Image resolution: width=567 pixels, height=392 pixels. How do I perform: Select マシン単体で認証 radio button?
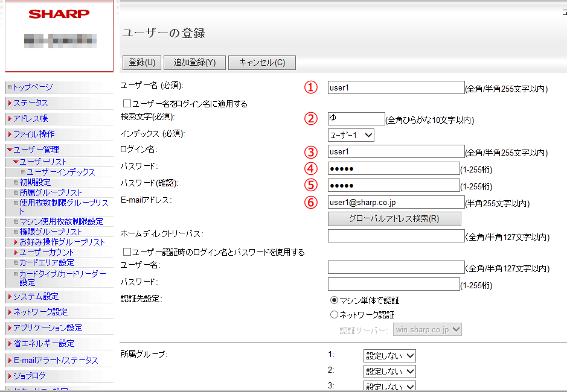[x=334, y=300]
